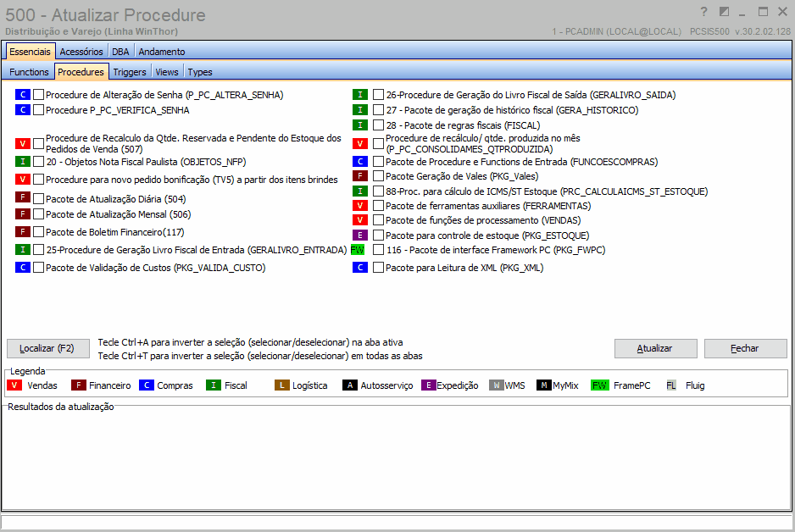Screen dimensions: 795x532
Task: Click the red V icon beside FERRAMENTAS package
Action: [360, 205]
